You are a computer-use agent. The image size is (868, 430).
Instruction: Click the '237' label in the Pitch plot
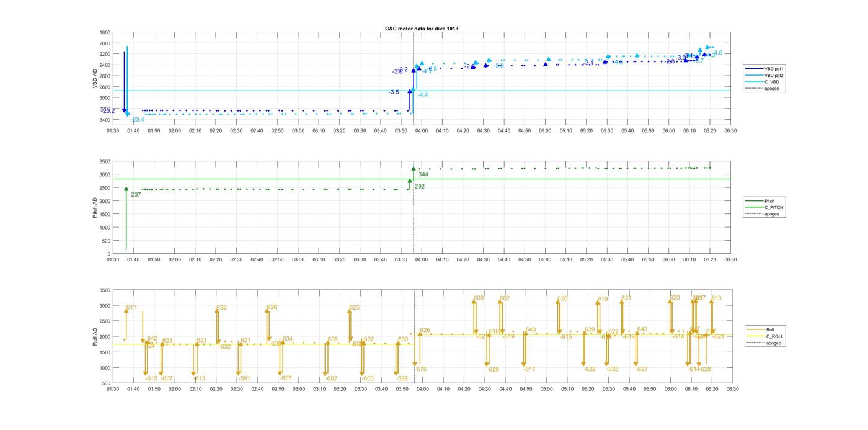coord(136,195)
